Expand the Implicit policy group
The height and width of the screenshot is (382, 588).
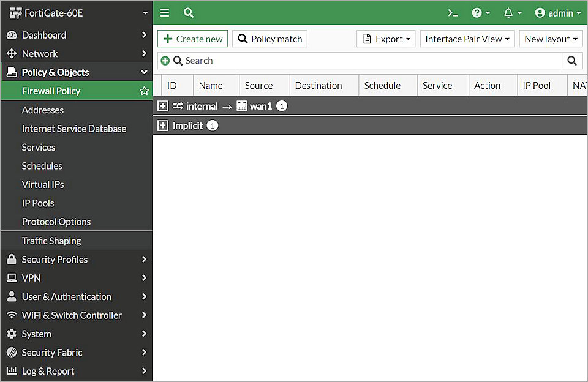tap(162, 125)
